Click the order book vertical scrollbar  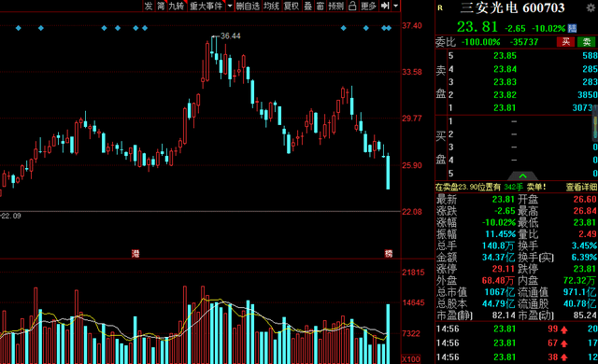(595, 122)
